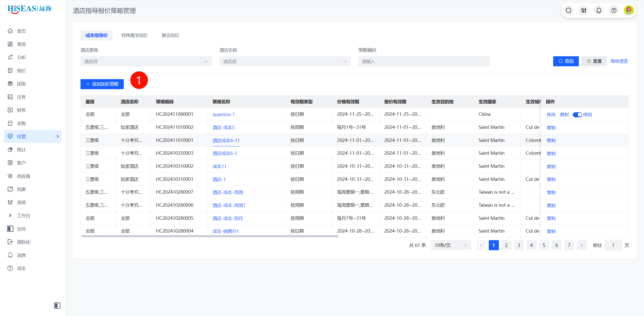This screenshot has width=644, height=316.
Task: Open 常用 sidebar icon
Action: click(x=10, y=44)
